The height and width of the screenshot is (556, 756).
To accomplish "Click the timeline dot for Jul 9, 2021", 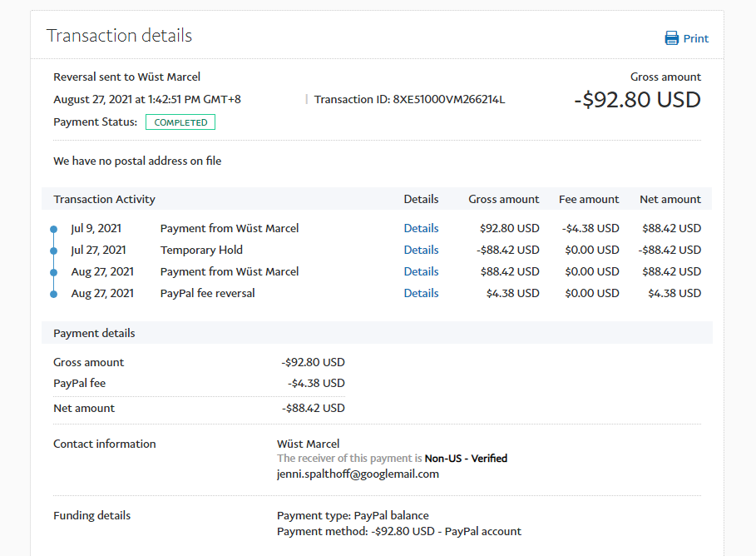I will [x=53, y=229].
